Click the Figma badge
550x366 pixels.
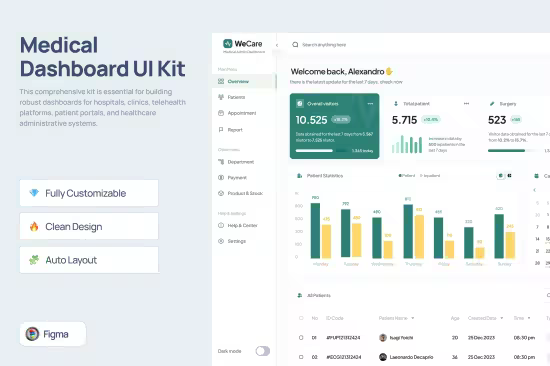tap(53, 334)
